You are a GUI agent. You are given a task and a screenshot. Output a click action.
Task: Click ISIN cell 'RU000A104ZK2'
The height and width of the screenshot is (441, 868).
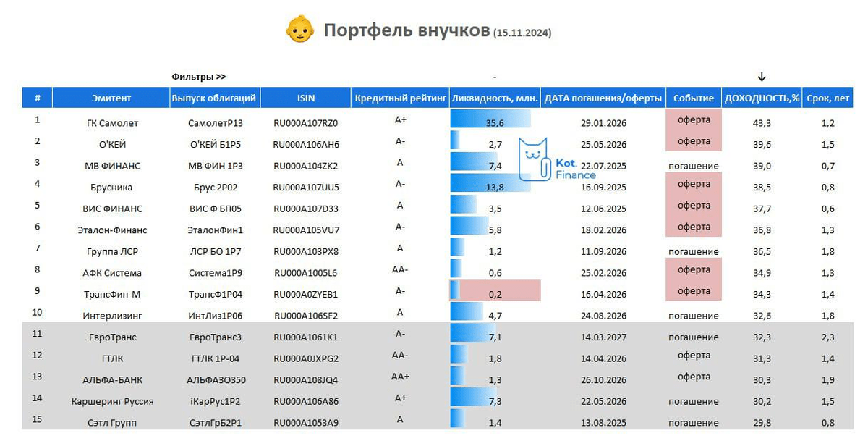tap(306, 166)
